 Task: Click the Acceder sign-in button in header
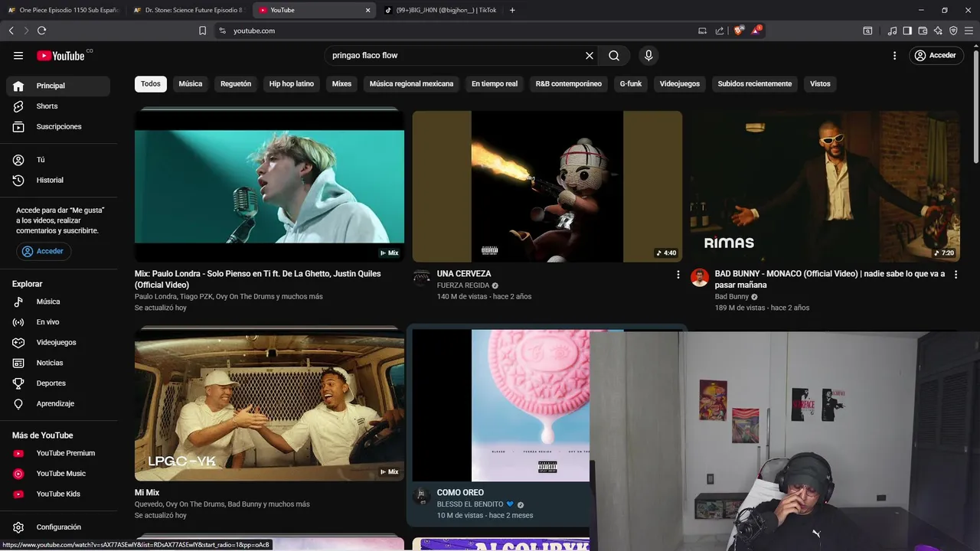[x=936, y=55]
